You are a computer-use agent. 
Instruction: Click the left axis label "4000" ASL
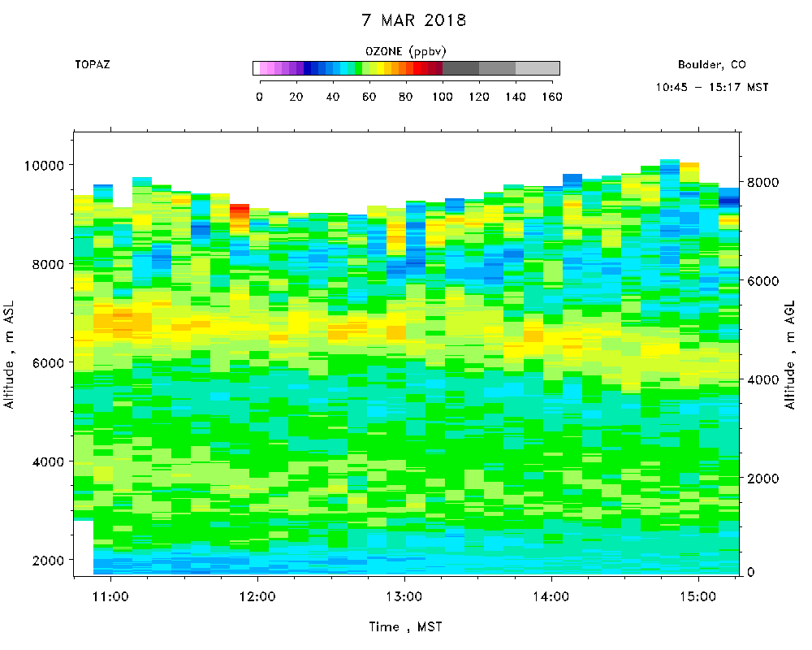48,461
